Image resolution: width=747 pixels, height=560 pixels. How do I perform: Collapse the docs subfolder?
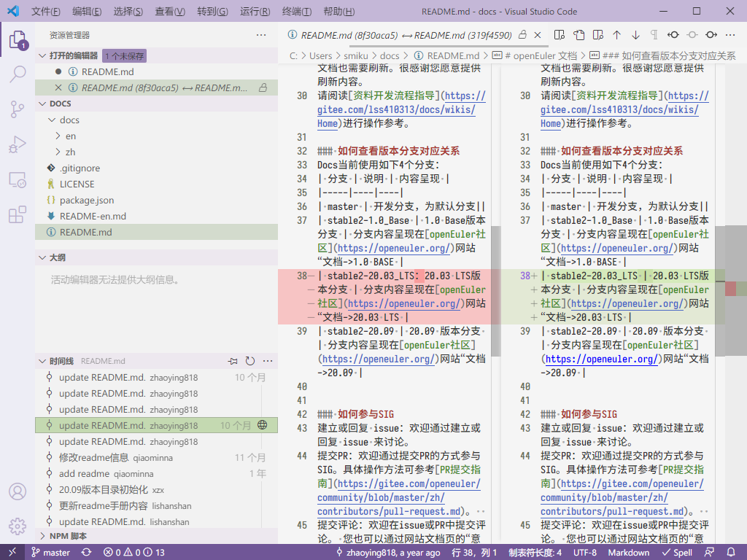53,120
